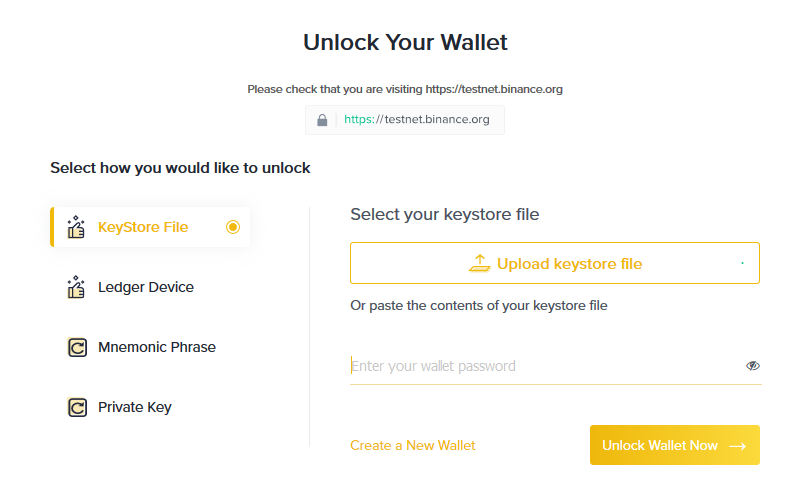The height and width of the screenshot is (499, 809).
Task: Click the small dot in the upload box
Action: (x=742, y=263)
